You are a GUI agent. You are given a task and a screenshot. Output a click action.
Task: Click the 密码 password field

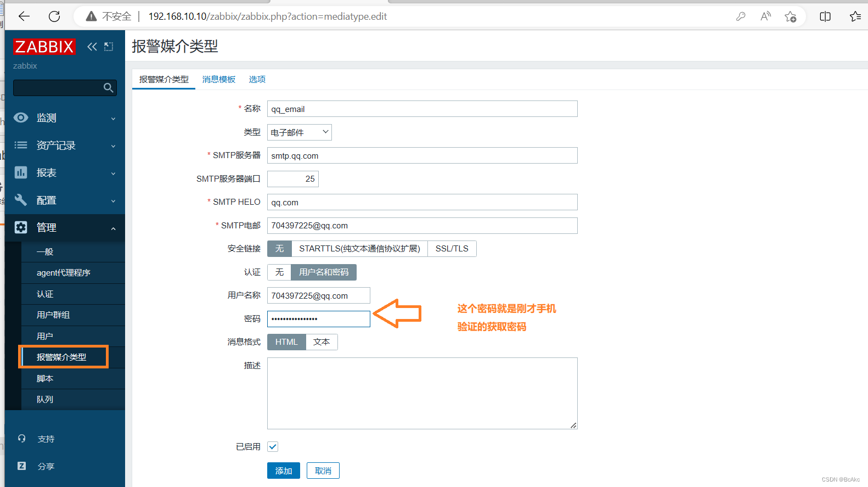click(319, 319)
